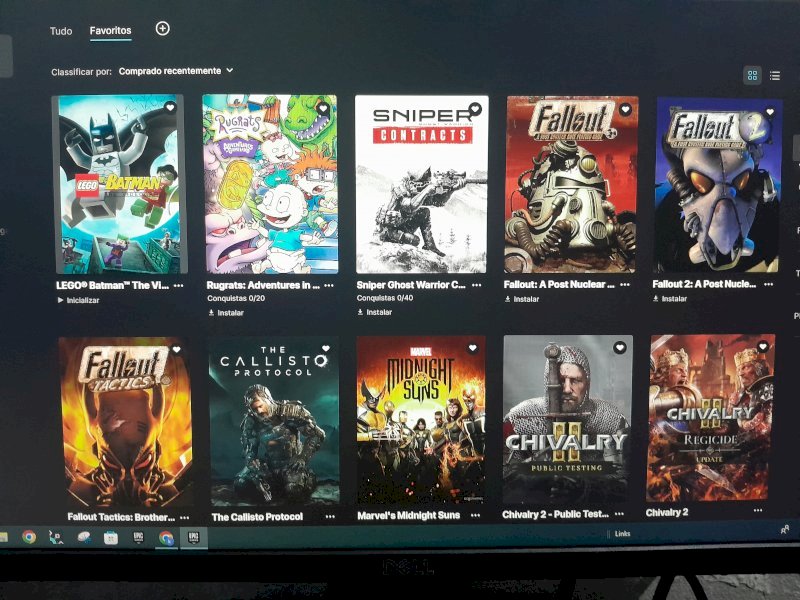The image size is (800, 600).
Task: Open Chivalry 2 Public Testing cover art
Action: pos(568,419)
